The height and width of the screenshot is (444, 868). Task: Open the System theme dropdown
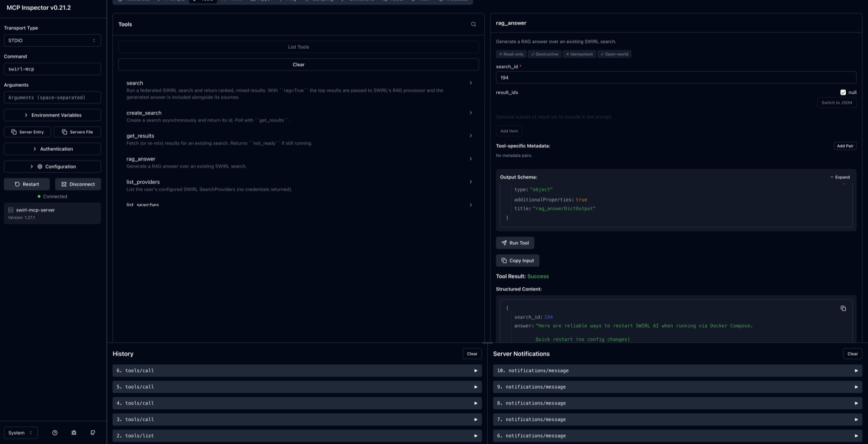point(21,433)
